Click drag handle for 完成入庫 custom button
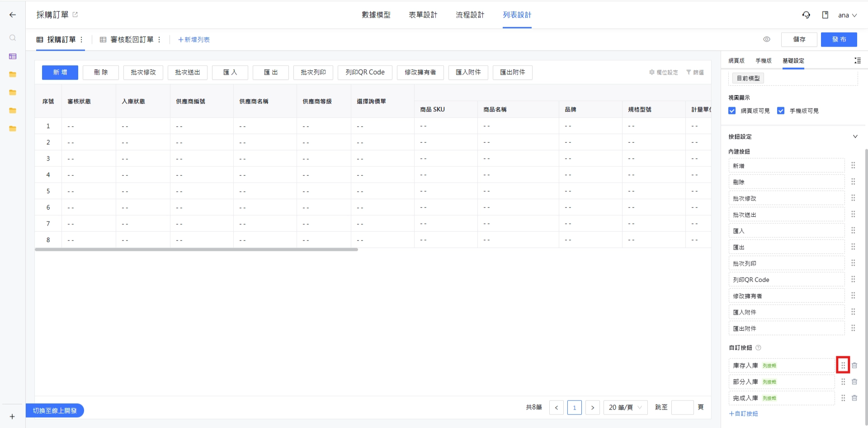 click(x=843, y=398)
